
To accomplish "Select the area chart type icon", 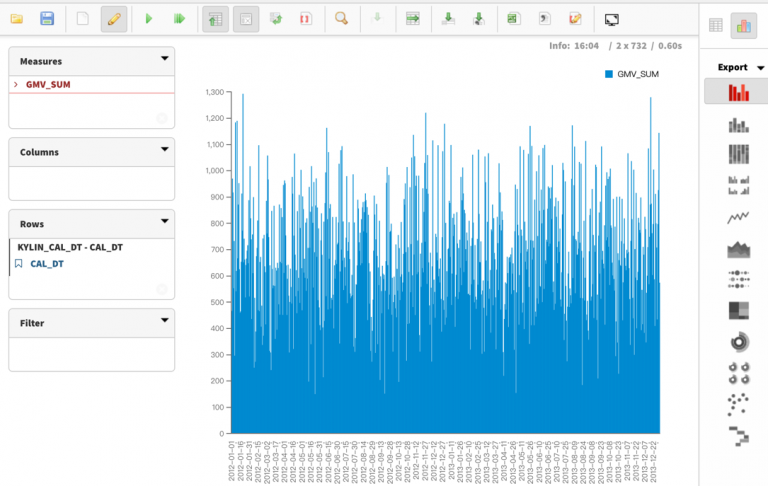I will click(738, 248).
